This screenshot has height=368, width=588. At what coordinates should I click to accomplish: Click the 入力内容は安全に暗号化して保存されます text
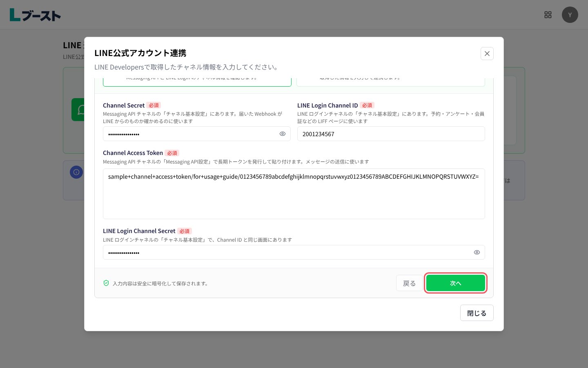[x=160, y=283]
